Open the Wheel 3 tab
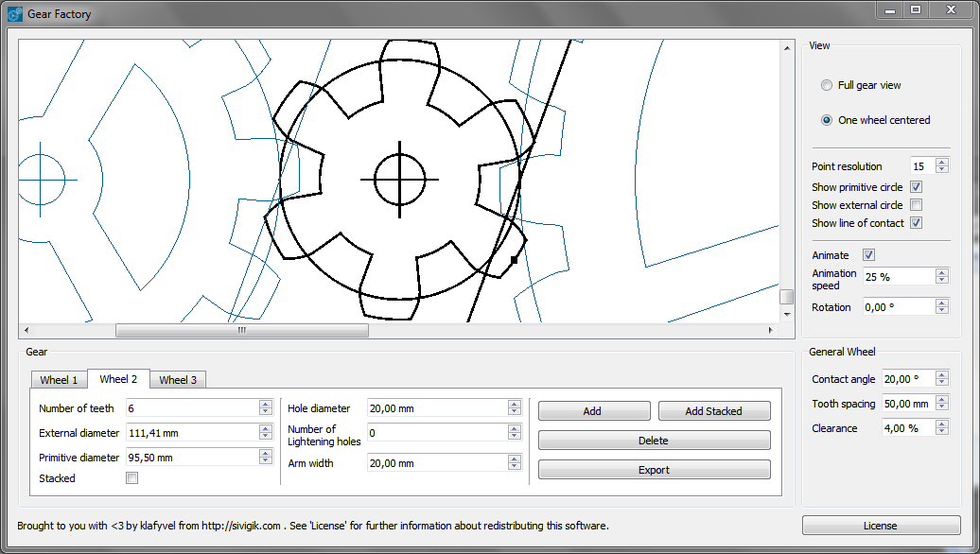Screen dimensions: 980x554 pyautogui.click(x=178, y=380)
